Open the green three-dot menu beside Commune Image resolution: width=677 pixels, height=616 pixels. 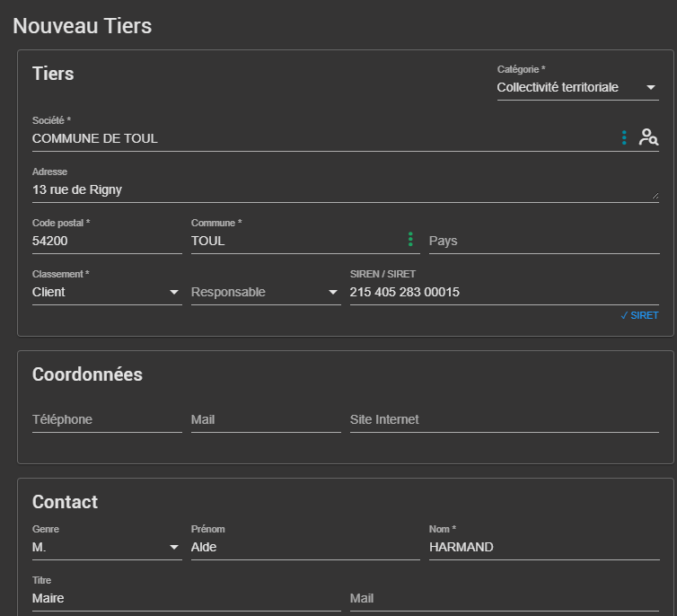coord(410,240)
